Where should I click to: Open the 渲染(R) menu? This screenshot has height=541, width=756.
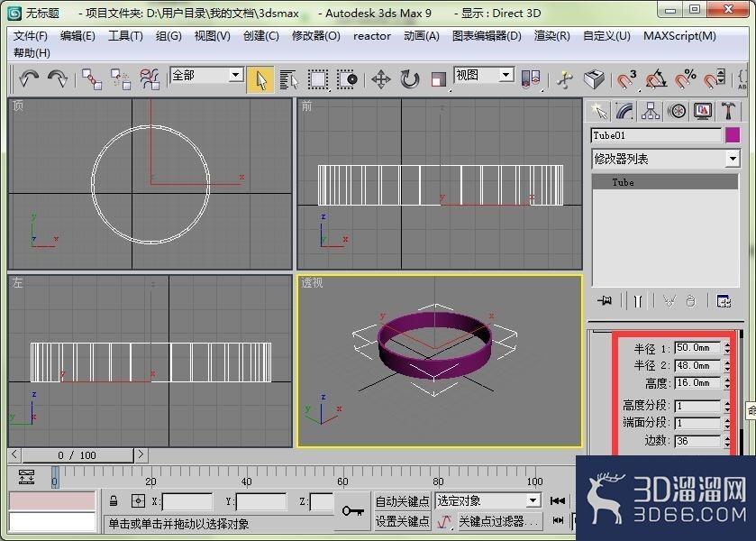pyautogui.click(x=551, y=36)
